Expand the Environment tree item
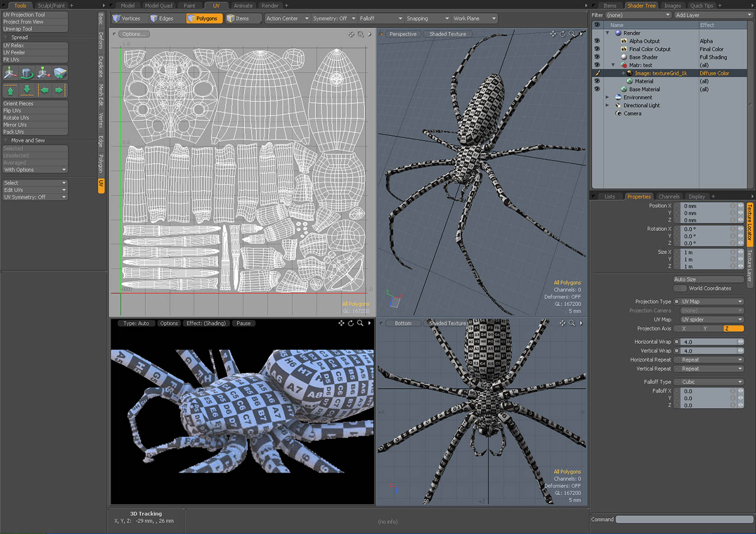756x534 pixels. point(607,97)
